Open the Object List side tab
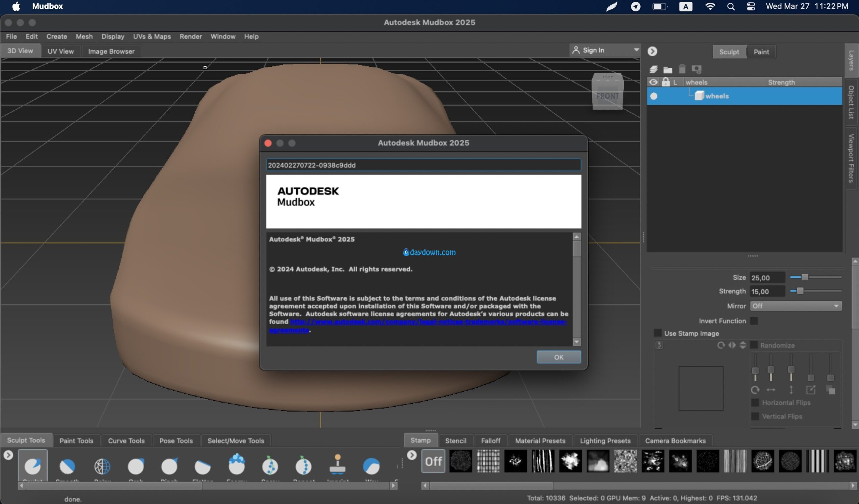 coord(851,102)
